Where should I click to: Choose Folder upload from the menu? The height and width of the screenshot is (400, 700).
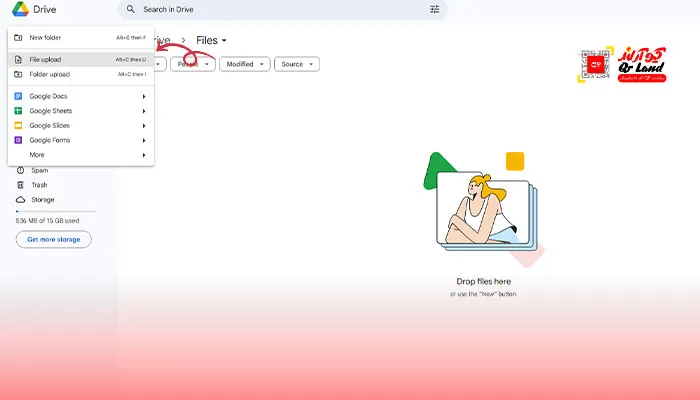(x=50, y=74)
